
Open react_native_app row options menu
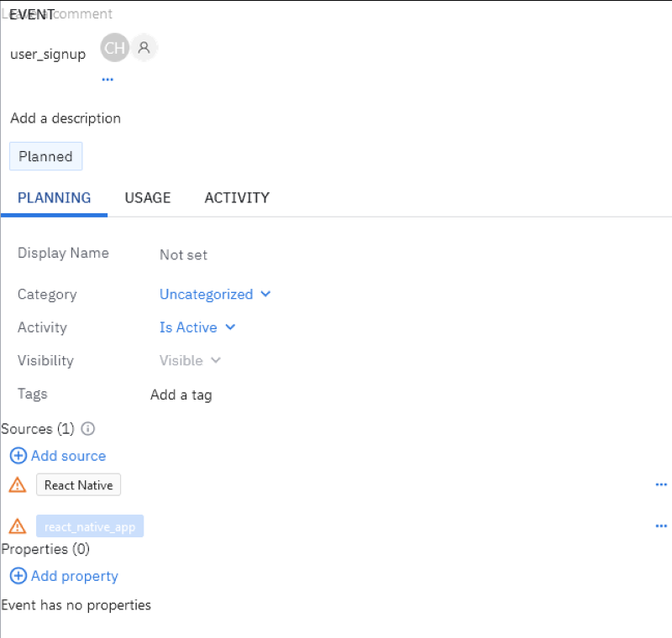coord(661,526)
